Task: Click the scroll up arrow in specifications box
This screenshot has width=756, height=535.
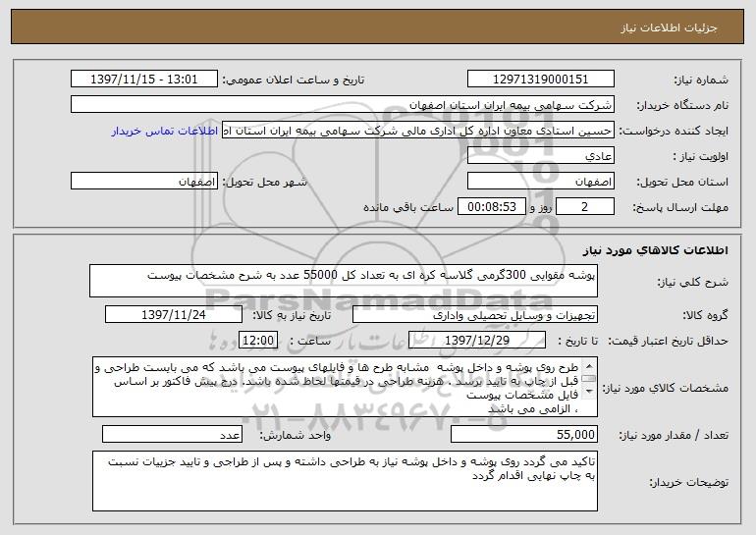Action: (589, 366)
